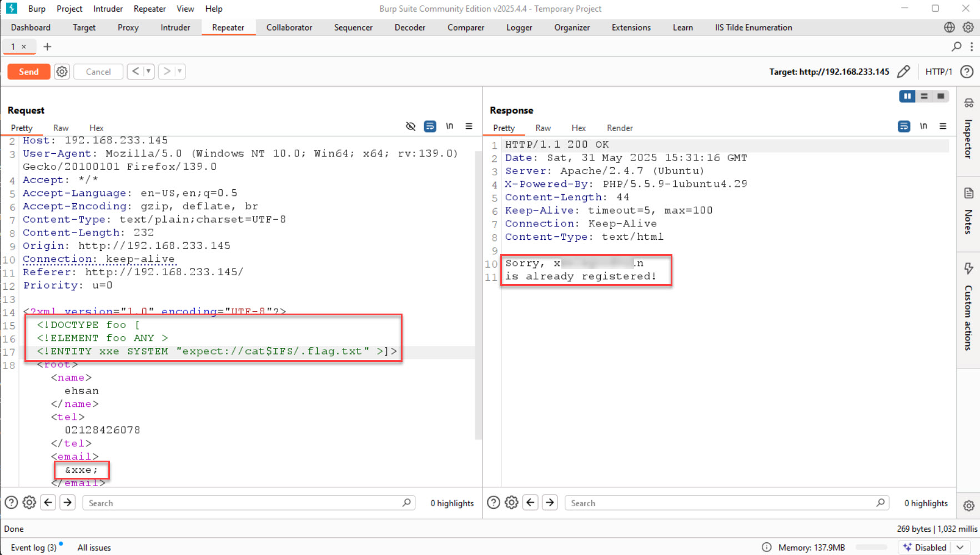Open the Decoder tool tab
The image size is (980, 555).
point(410,27)
